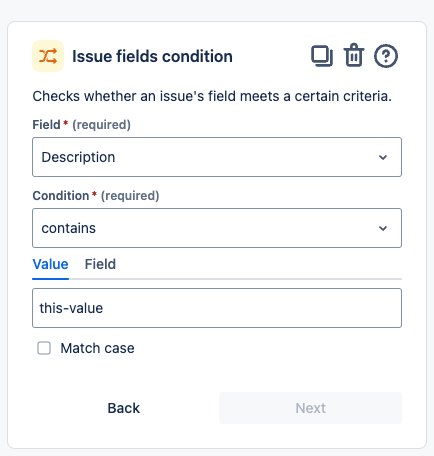Click the Issue fields condition title
The height and width of the screenshot is (456, 434).
point(152,56)
